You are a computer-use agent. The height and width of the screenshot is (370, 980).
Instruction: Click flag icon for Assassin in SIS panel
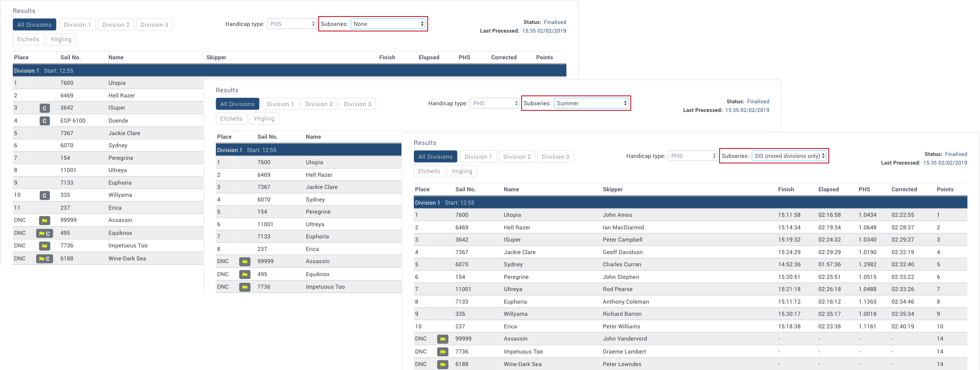[x=443, y=339]
